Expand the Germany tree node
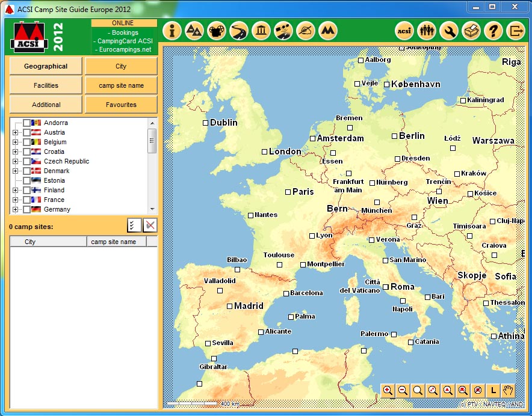 click(x=15, y=210)
